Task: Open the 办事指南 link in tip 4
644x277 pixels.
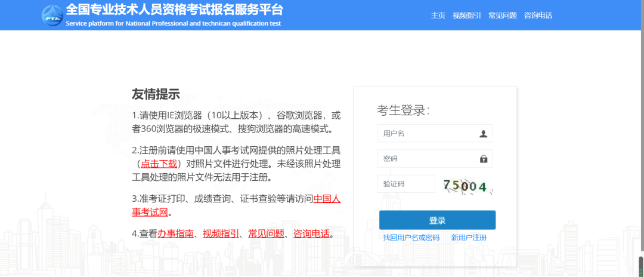Action: (176, 233)
